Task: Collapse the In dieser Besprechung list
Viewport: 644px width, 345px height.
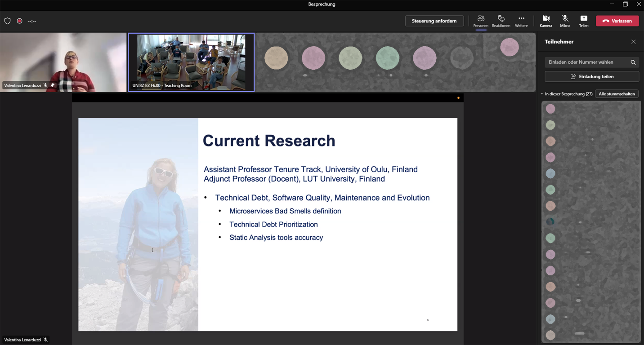Action: [x=542, y=94]
